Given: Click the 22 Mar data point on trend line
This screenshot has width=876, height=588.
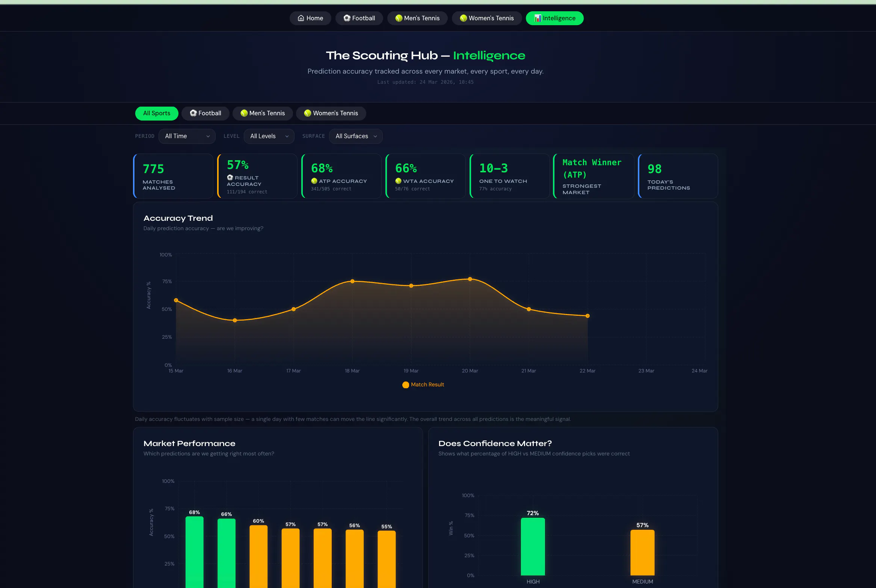Looking at the screenshot, I should tap(588, 316).
